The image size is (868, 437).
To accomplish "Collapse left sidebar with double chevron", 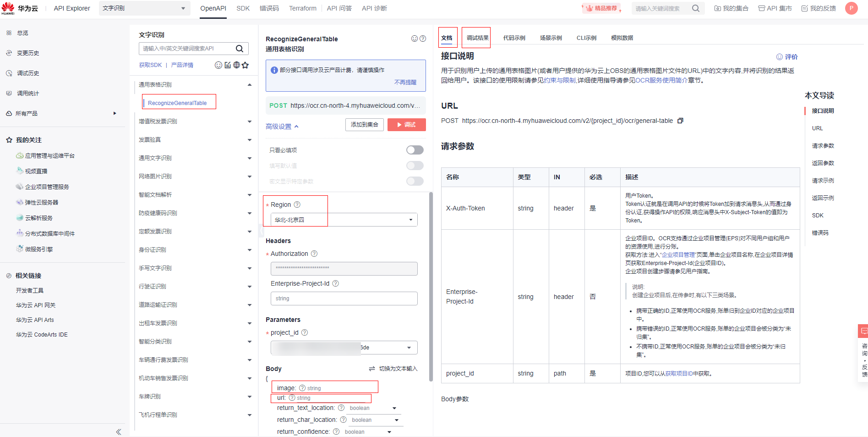I will click(119, 432).
